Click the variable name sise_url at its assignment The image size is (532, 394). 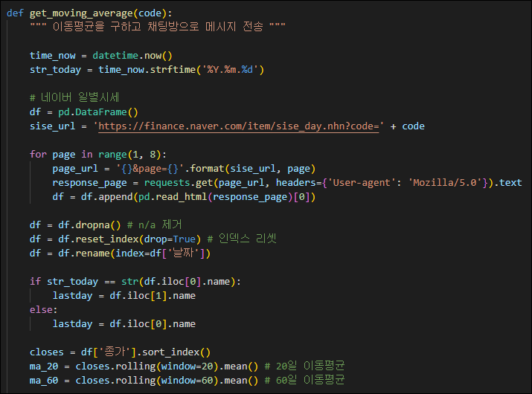click(53, 126)
